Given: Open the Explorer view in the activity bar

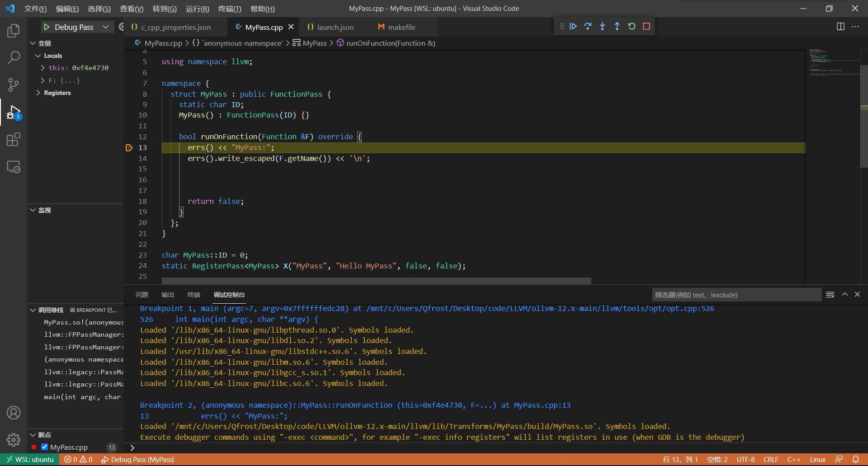Looking at the screenshot, I should click(x=13, y=31).
